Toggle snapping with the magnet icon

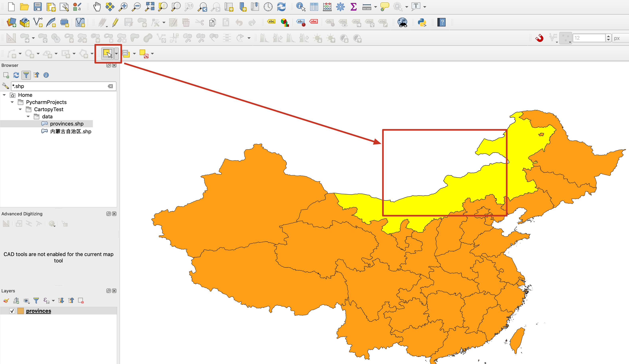coord(539,38)
